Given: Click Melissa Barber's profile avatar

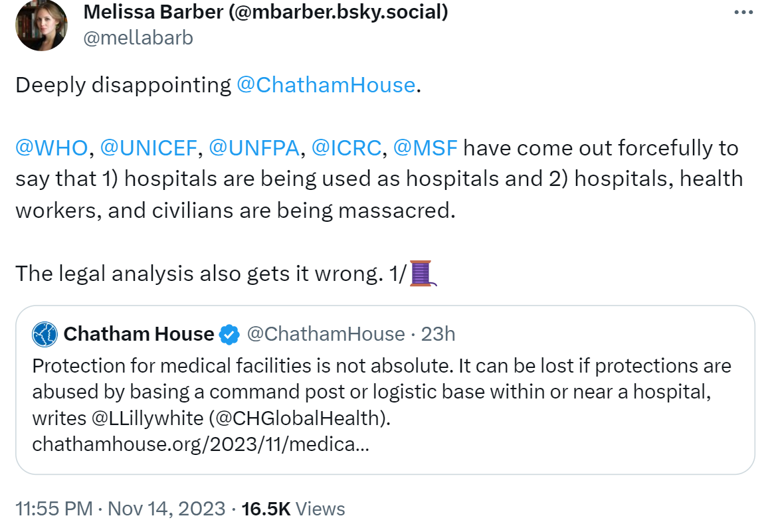Looking at the screenshot, I should click(42, 25).
